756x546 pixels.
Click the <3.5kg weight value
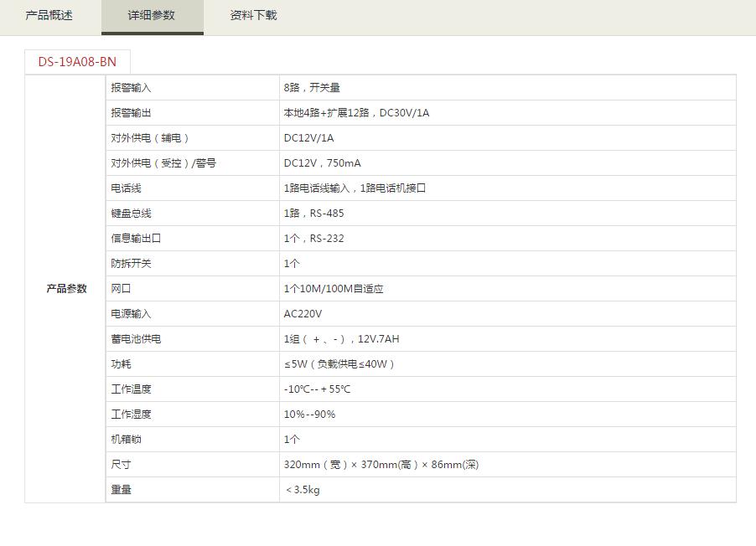(303, 490)
